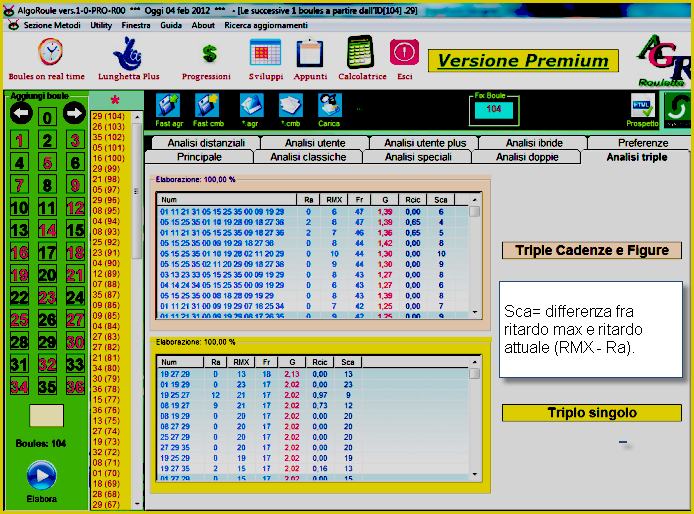Open Boules on real time clock icon
Image resolution: width=694 pixels, height=514 pixels.
tap(50, 52)
